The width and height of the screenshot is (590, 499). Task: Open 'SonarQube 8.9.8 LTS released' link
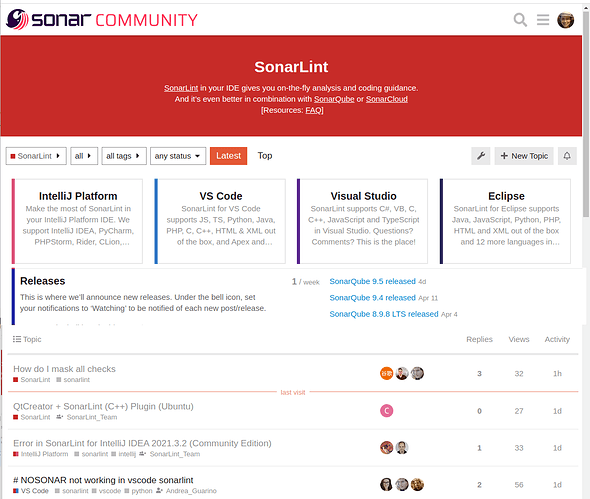click(384, 314)
